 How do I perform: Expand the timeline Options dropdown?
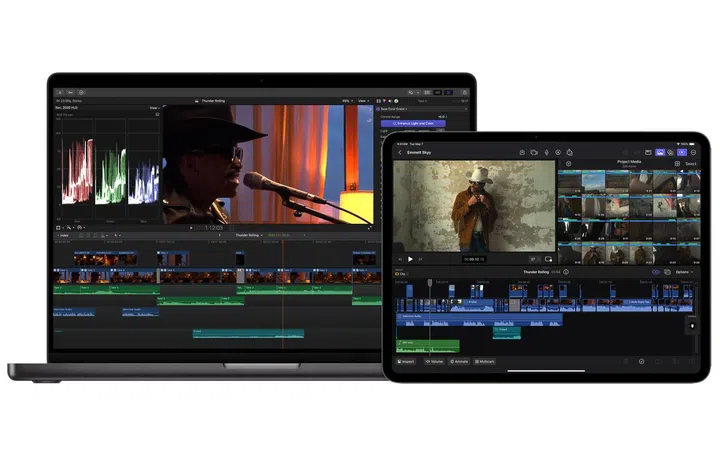684,272
